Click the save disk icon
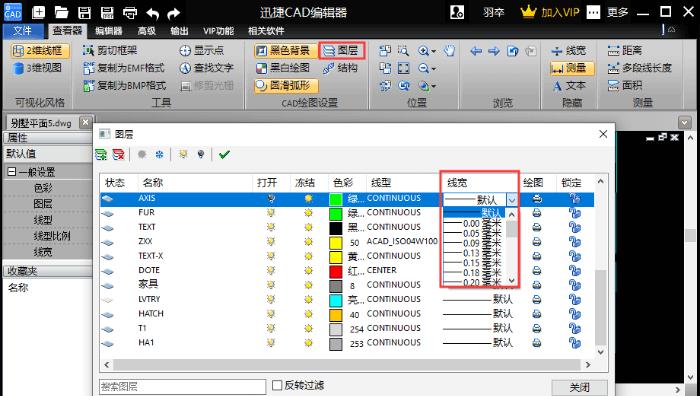The image size is (700, 396). tap(84, 12)
